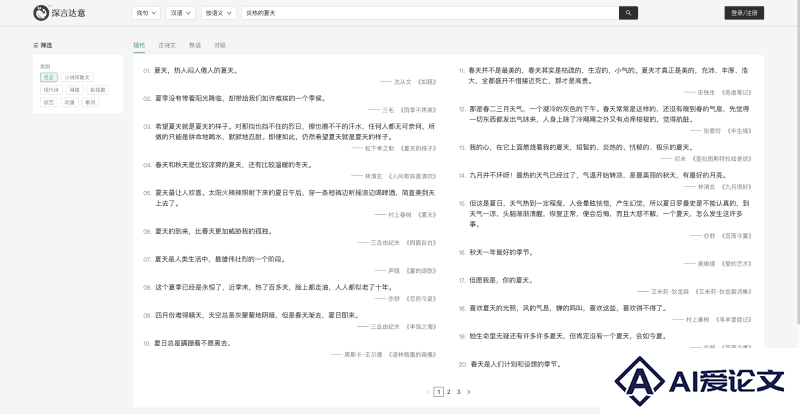800x414 pixels.
Task: Go to page 3 of results
Action: (x=459, y=392)
